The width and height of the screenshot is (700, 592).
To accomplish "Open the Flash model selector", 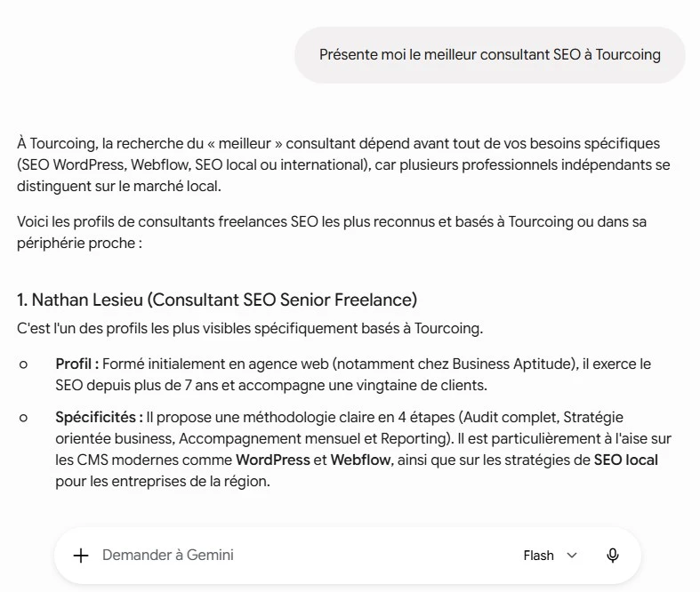I will point(550,556).
